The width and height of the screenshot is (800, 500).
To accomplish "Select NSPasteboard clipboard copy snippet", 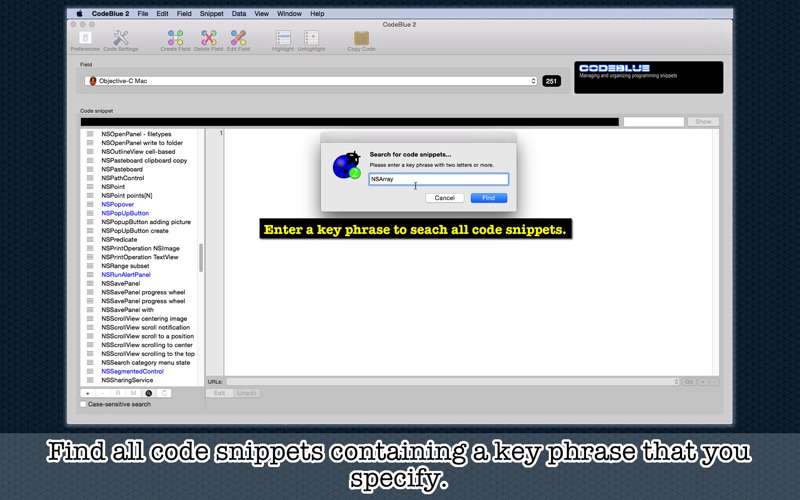I will coord(144,160).
